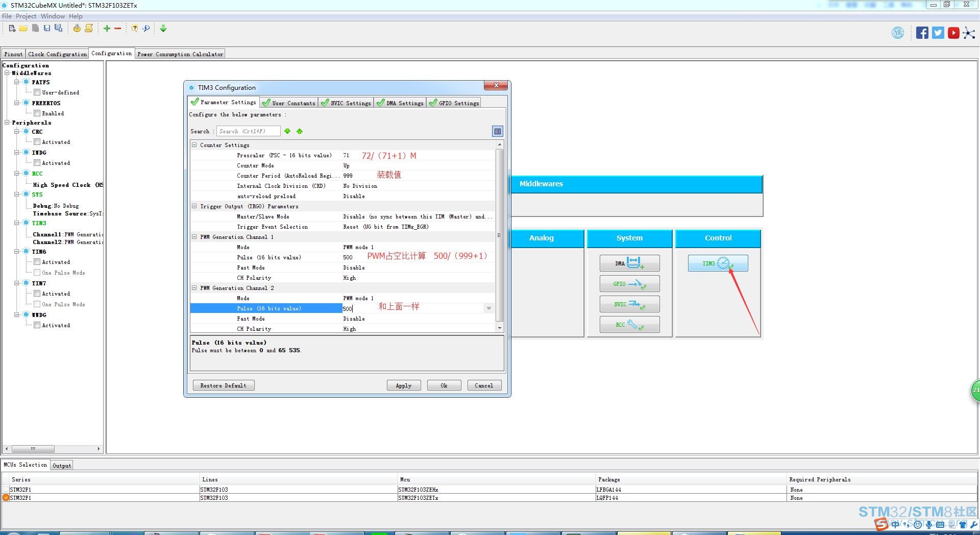Check the WWDG Activated checkbox
Screen dimensions: 980x535
point(37,325)
